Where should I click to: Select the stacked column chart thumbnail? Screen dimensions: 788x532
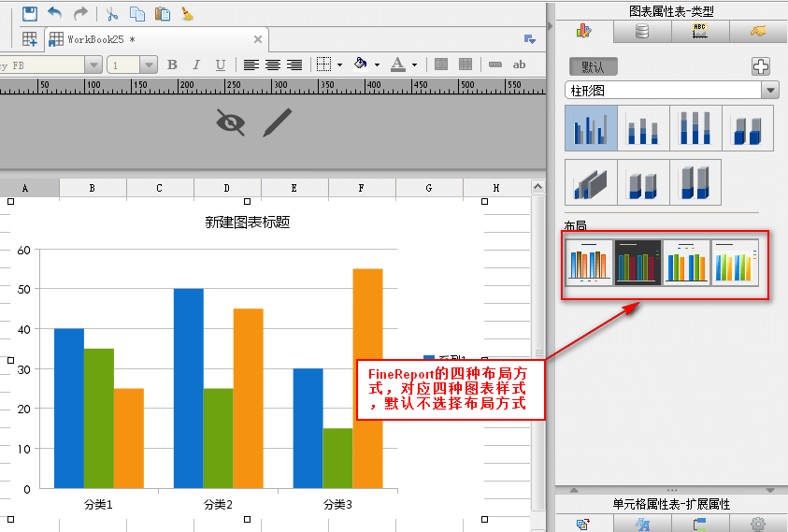point(643,128)
